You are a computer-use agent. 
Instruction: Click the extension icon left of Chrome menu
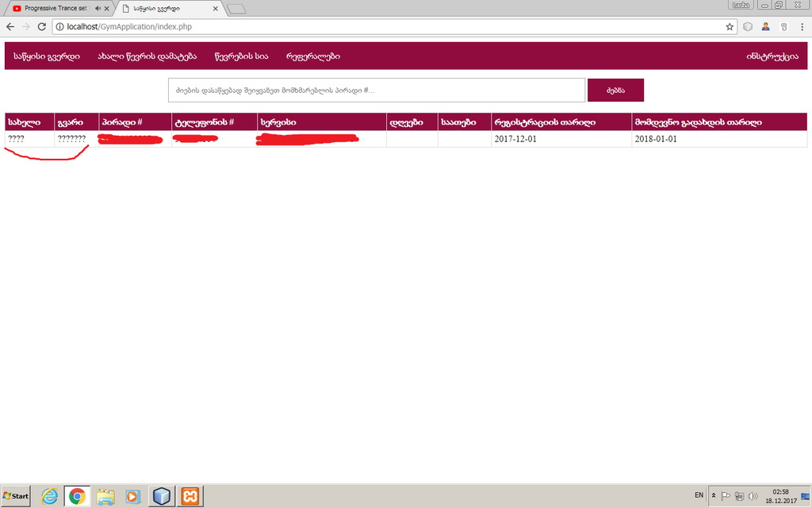click(784, 26)
